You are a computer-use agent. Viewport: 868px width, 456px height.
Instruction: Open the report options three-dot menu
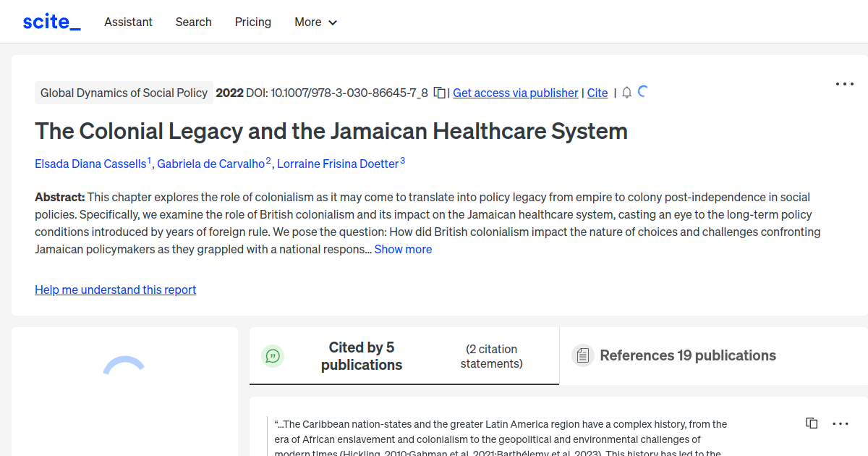[844, 84]
